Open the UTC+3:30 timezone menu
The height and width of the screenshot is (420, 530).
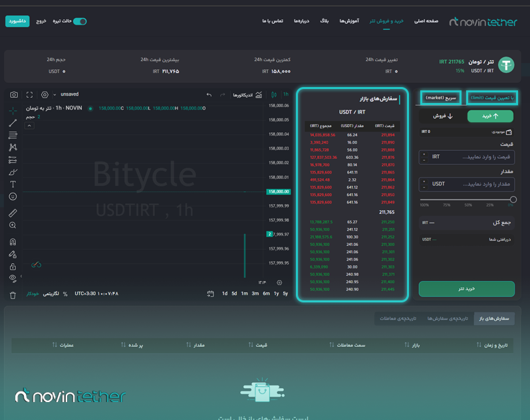pyautogui.click(x=96, y=294)
